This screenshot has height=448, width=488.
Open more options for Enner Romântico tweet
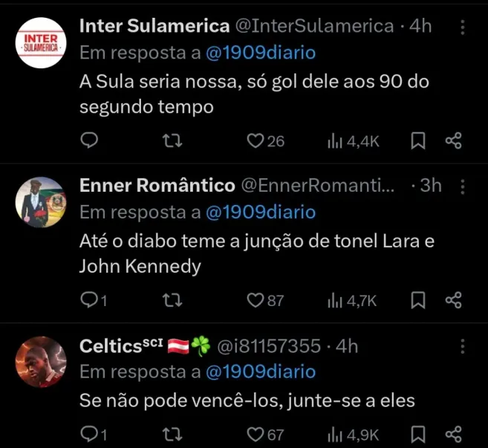(463, 186)
